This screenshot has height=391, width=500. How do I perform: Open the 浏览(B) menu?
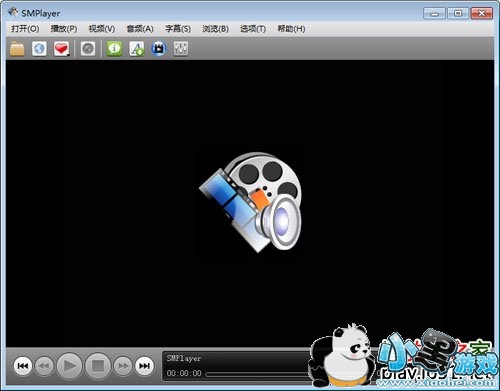(x=215, y=29)
